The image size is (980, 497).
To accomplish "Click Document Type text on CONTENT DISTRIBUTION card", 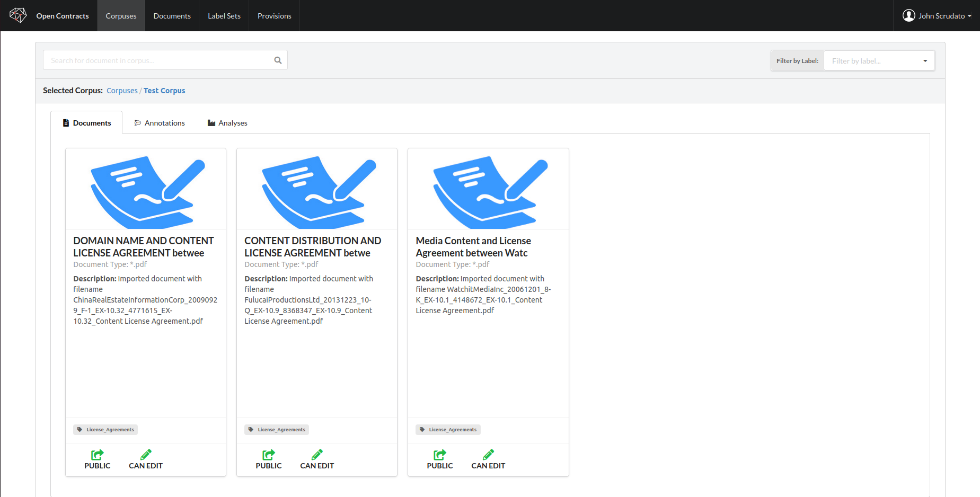I will click(x=281, y=264).
